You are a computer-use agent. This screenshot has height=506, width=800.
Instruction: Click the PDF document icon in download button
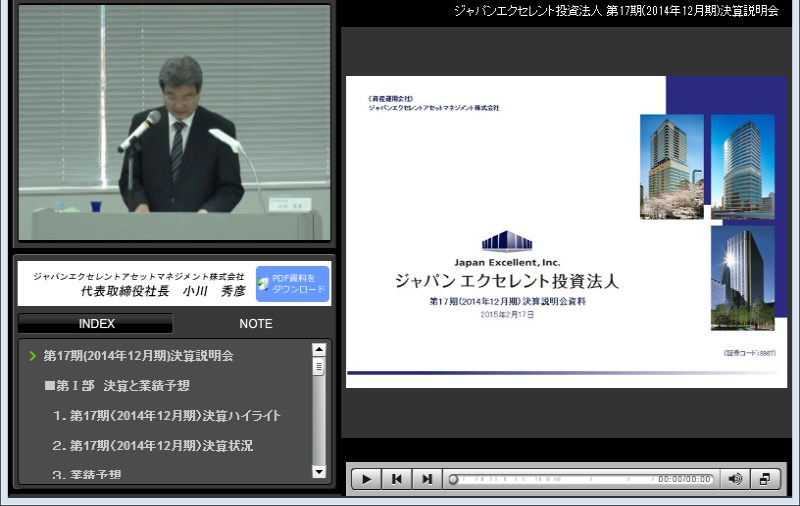point(263,284)
